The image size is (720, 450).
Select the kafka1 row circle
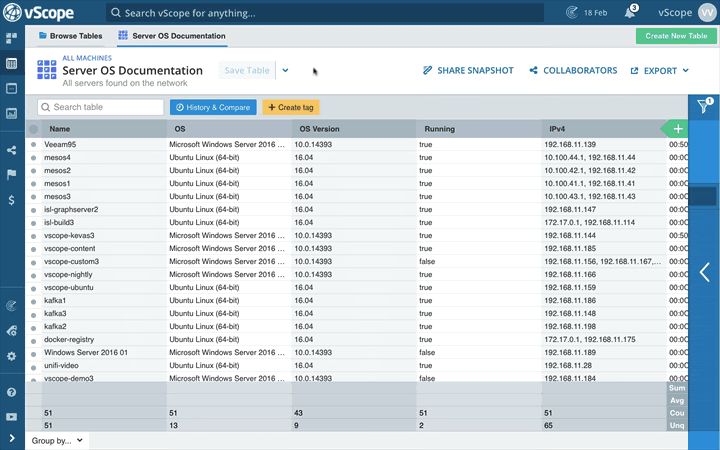tap(33, 301)
